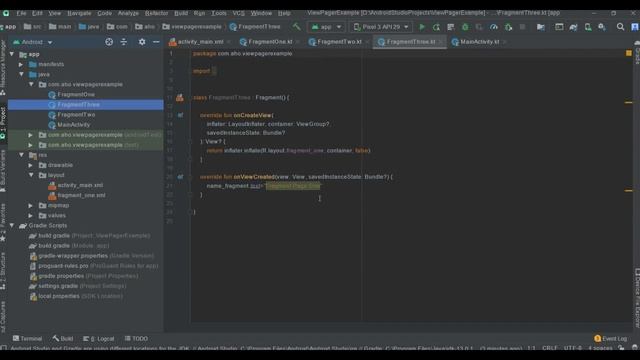640x360 pixels.
Task: Collapse the layout folder
Action: click(x=31, y=175)
